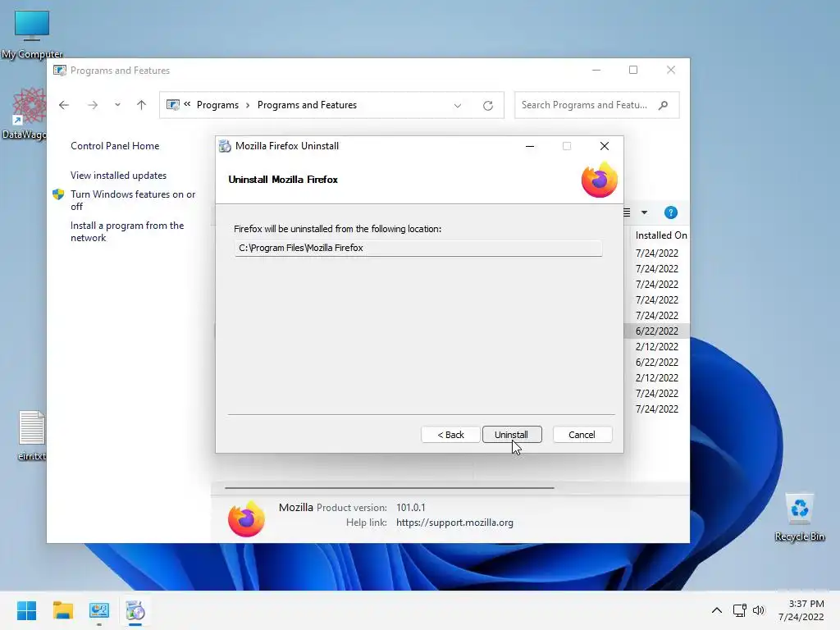Expand the address bar history dropdown
This screenshot has width=840, height=630.
click(x=458, y=106)
